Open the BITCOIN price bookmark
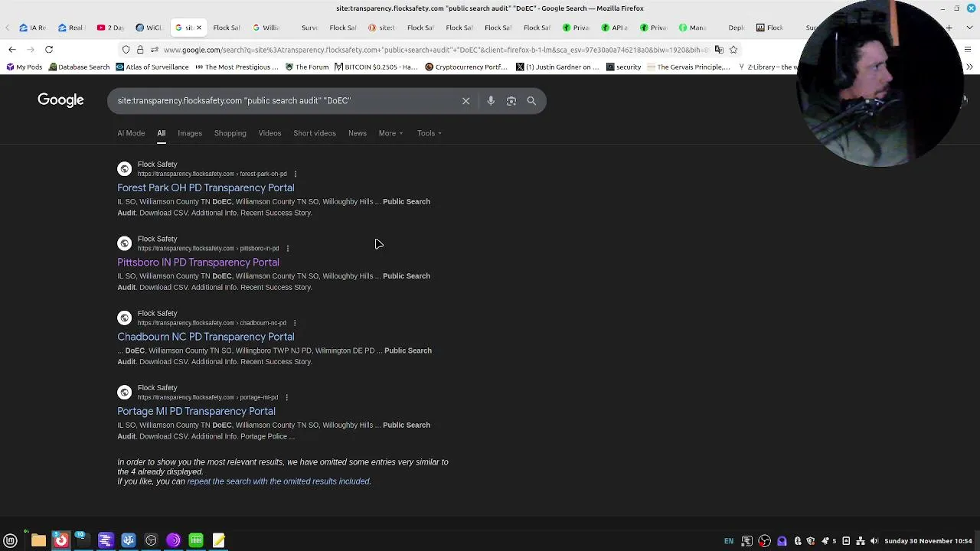 (x=376, y=67)
